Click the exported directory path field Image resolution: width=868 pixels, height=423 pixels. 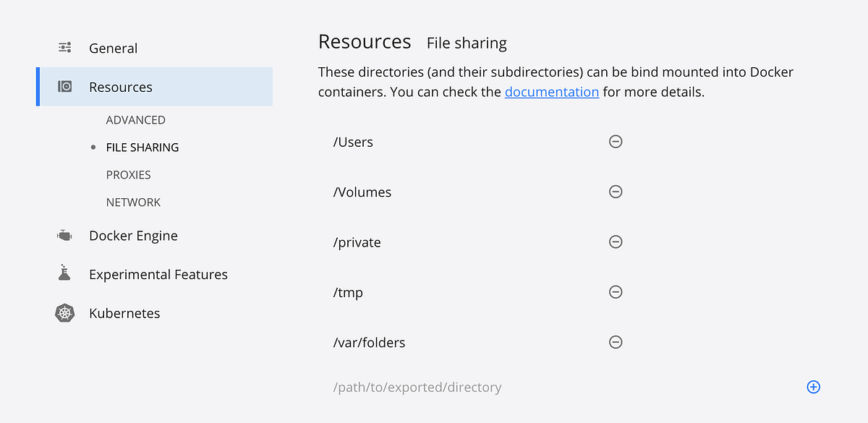[x=417, y=388]
